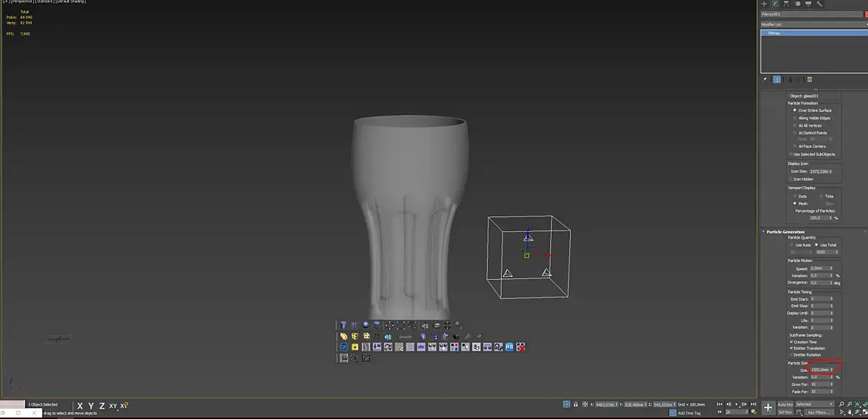Screen dimensions: 868x419
Task: Select Over Entire Surface radio option
Action: click(x=811, y=110)
